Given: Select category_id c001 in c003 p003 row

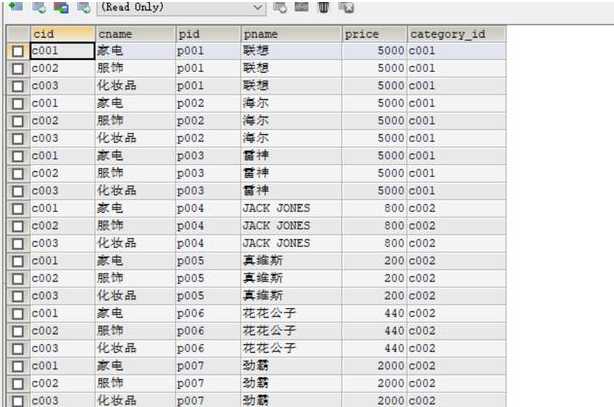Looking at the screenshot, I should click(x=457, y=191).
